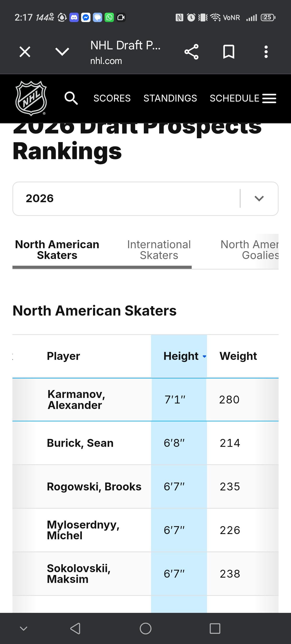291x644 pixels.
Task: Sort table by Weight column header
Action: 238,356
